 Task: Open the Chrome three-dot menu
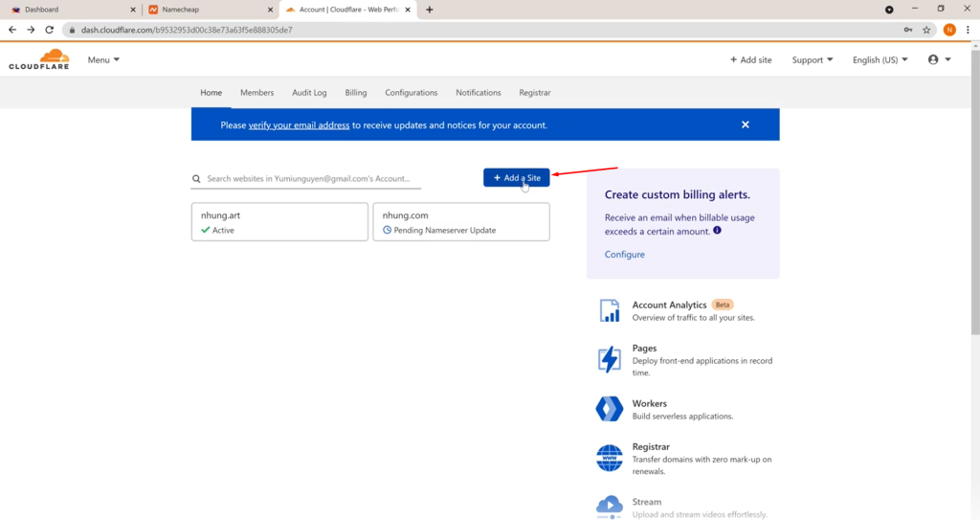[968, 30]
